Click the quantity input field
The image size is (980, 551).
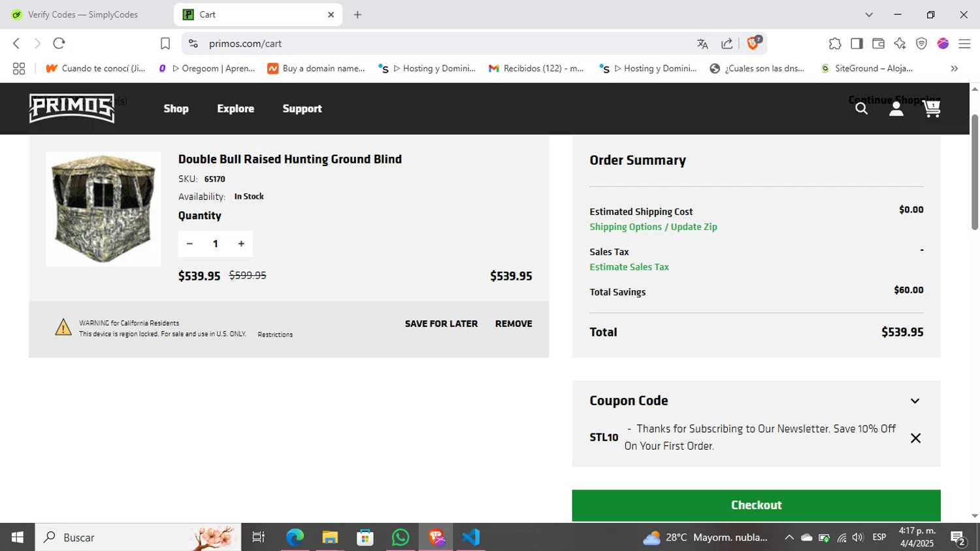point(215,244)
